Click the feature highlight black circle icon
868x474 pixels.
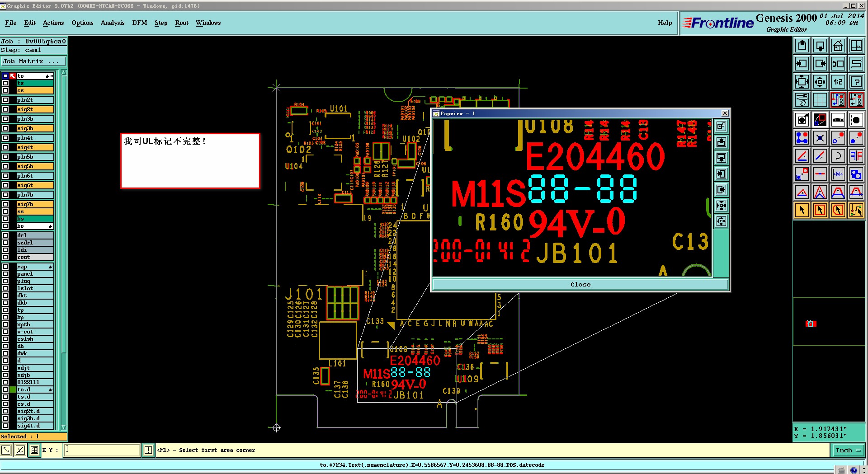click(x=856, y=120)
